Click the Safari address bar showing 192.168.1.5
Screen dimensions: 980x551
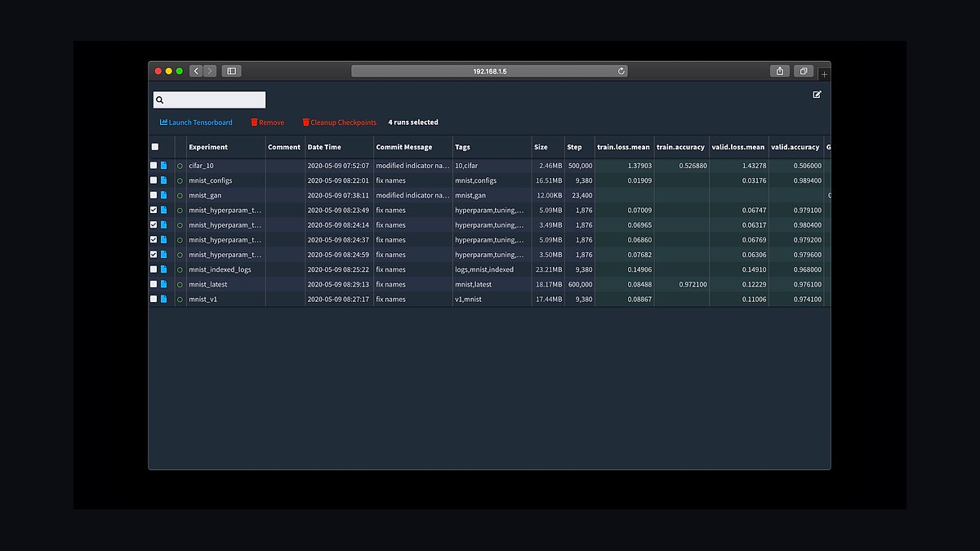(x=489, y=71)
